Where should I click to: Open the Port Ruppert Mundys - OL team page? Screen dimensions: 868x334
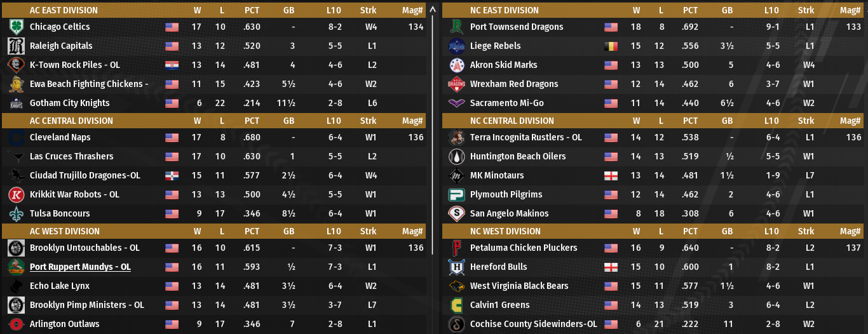point(80,267)
